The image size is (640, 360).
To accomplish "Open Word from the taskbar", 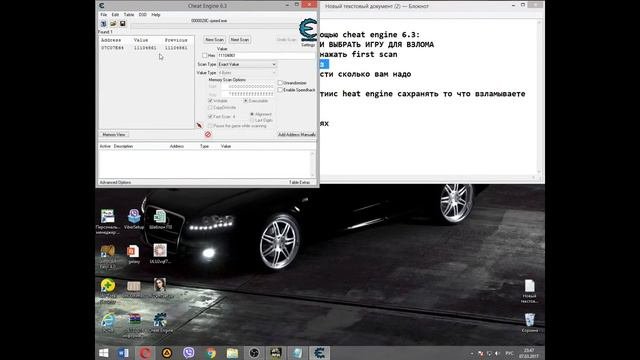I will point(123,353).
